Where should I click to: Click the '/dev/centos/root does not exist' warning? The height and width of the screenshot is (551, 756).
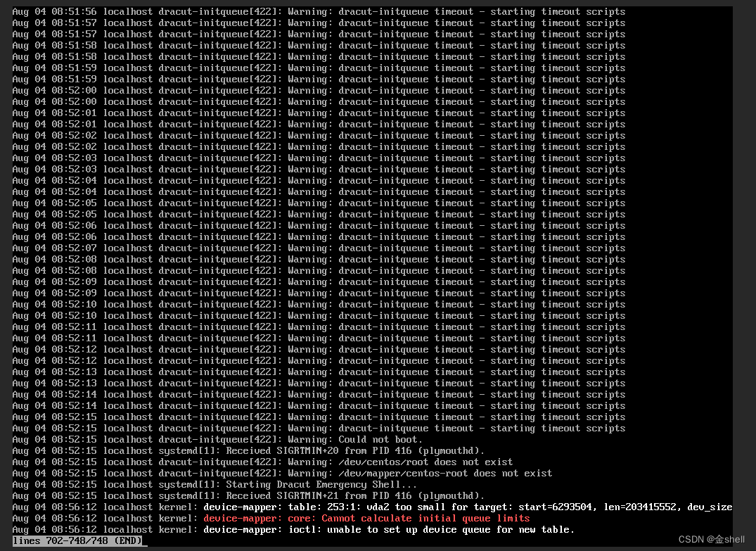263,462
